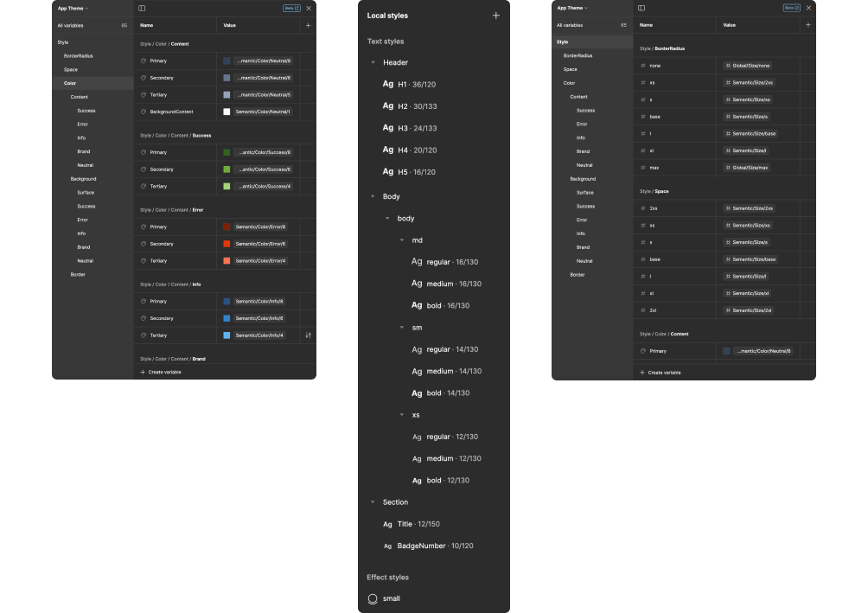Select the H3 · 24/133 text style
This screenshot has width=868, height=613.
coord(417,128)
